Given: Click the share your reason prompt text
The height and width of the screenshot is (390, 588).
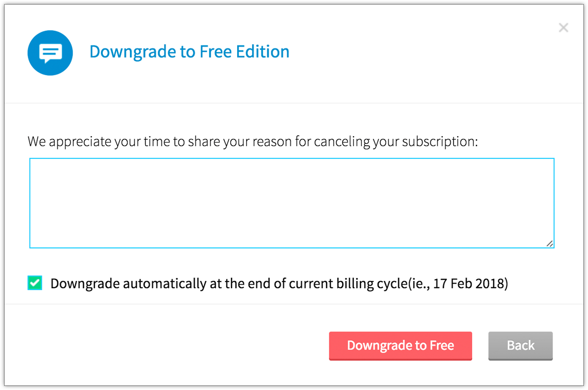Looking at the screenshot, I should (253, 142).
